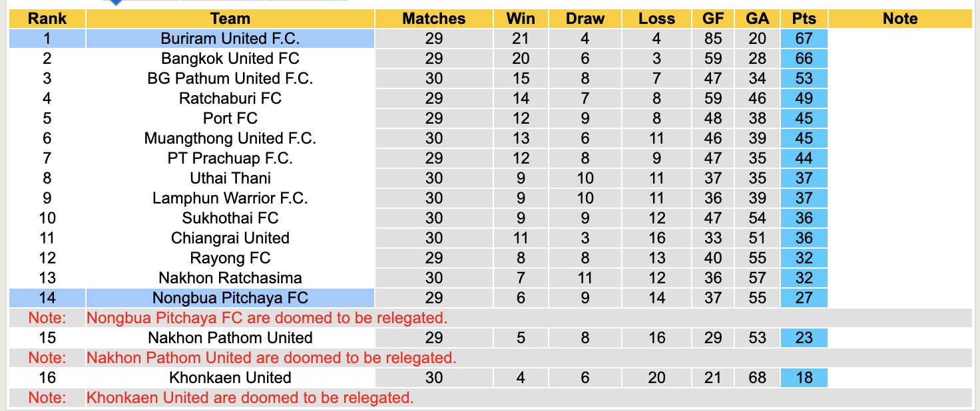Click the Nakhon Pathom United relegation note

[271, 358]
